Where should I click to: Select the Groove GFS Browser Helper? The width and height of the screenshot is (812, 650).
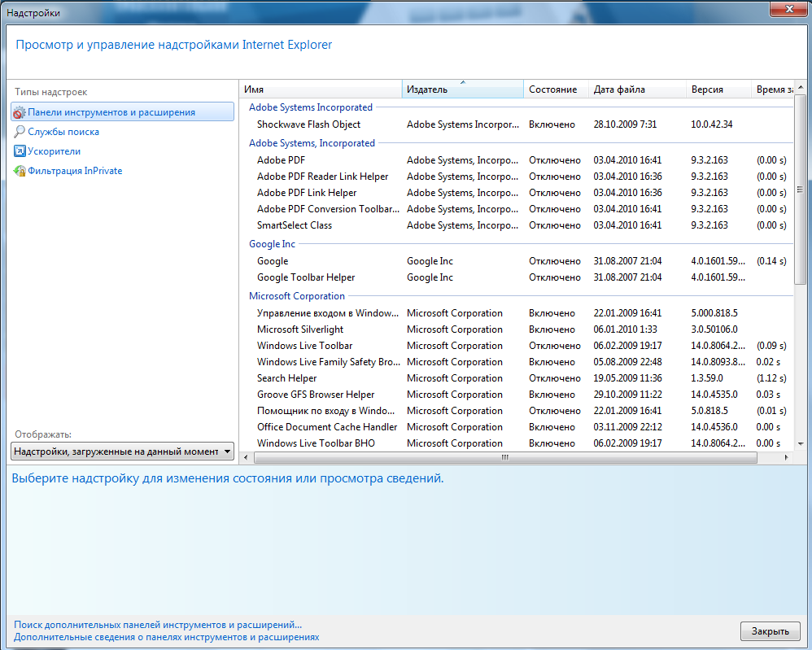pyautogui.click(x=517, y=394)
